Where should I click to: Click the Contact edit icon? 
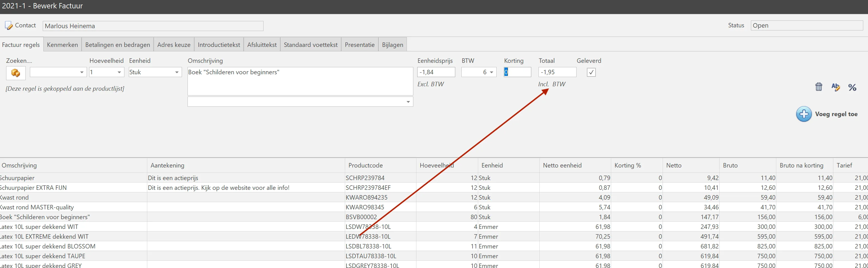tap(9, 26)
